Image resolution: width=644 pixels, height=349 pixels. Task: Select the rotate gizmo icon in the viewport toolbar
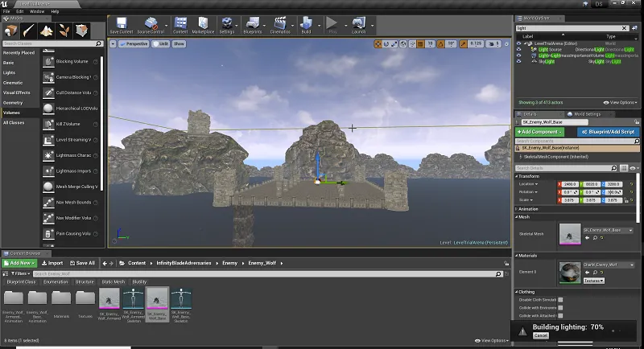tap(386, 44)
